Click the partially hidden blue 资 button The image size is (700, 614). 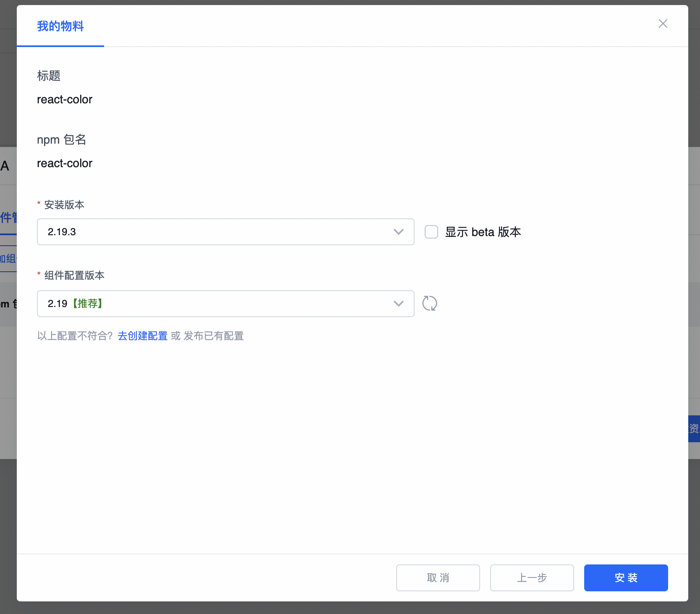pyautogui.click(x=694, y=428)
